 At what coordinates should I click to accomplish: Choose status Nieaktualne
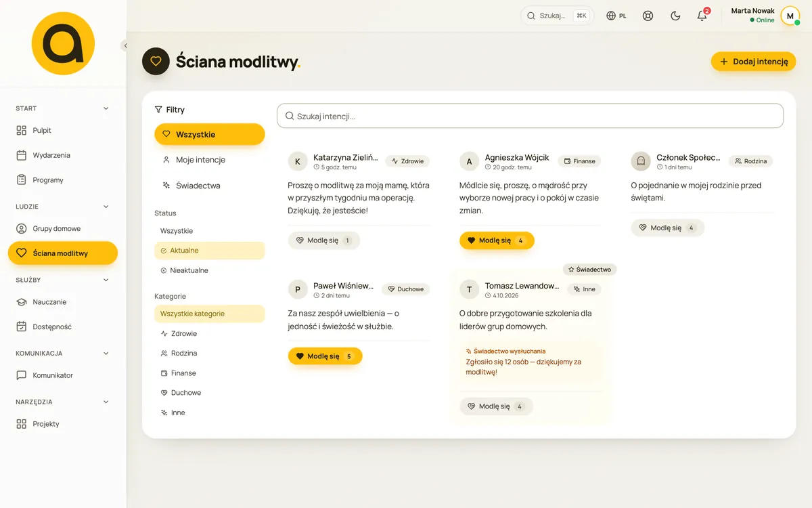[x=210, y=270]
